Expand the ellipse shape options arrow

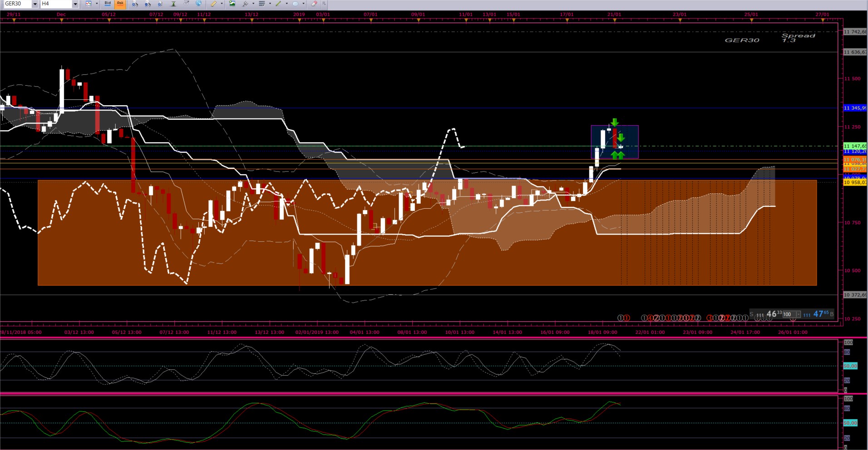pos(303,4)
